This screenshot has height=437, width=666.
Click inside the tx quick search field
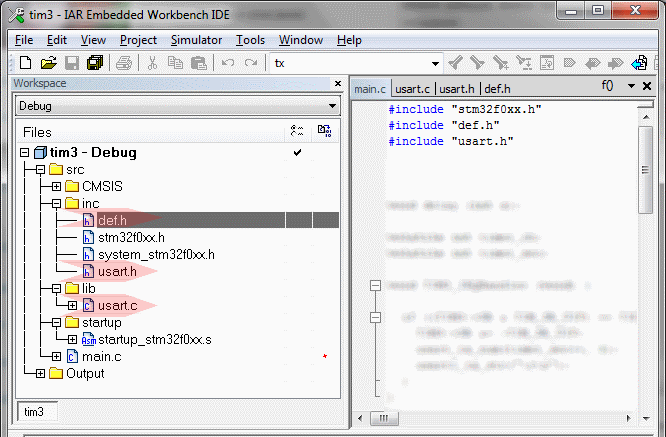(x=348, y=64)
